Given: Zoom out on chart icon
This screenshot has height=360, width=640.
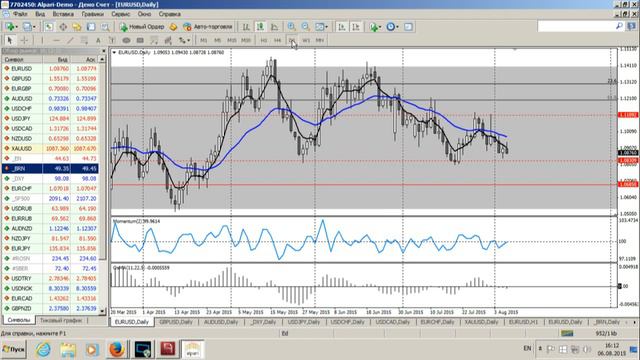Looking at the screenshot, I should [305, 27].
